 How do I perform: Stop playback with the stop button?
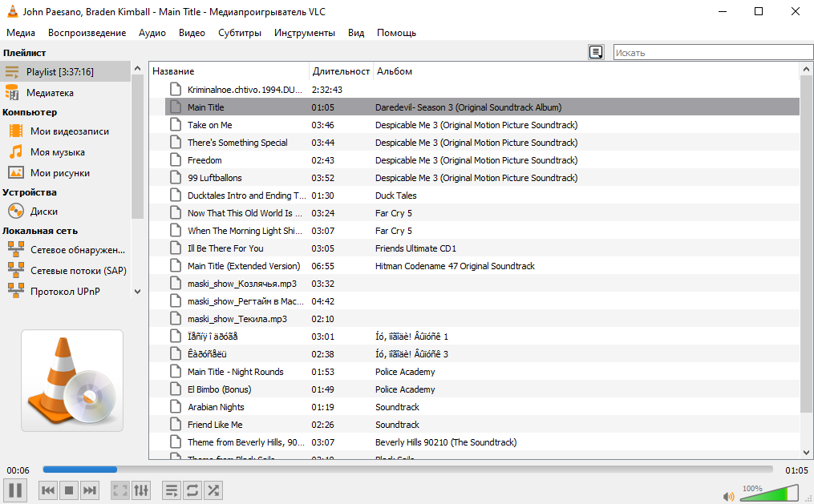[x=68, y=490]
